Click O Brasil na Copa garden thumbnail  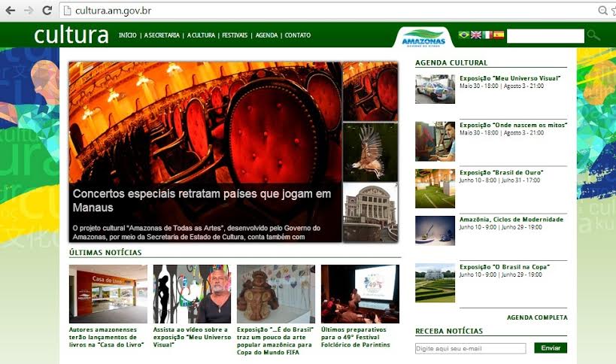click(435, 283)
